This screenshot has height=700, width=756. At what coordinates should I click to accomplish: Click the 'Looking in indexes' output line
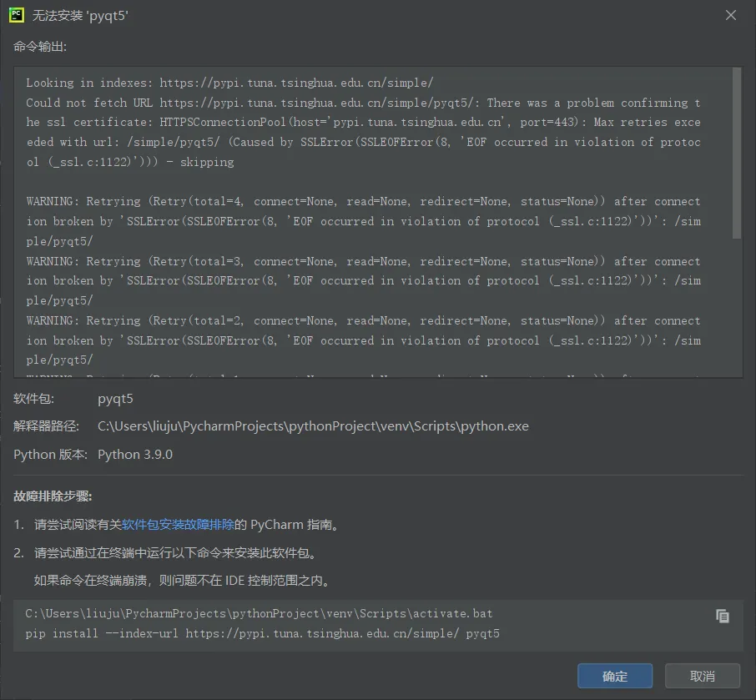[x=229, y=83]
